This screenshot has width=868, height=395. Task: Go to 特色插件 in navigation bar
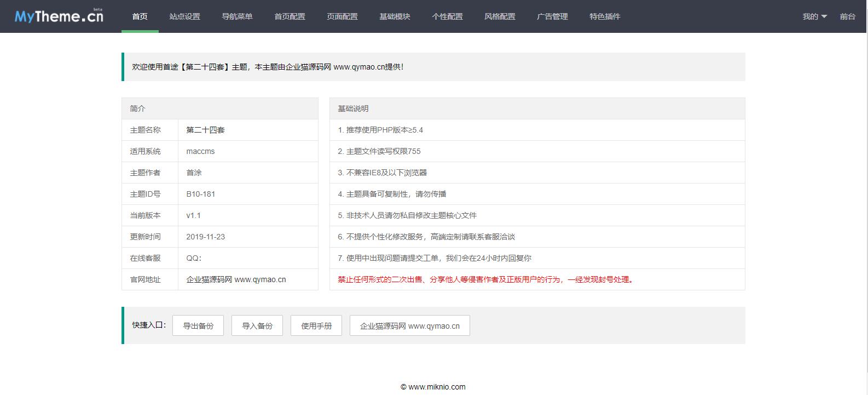tap(605, 16)
